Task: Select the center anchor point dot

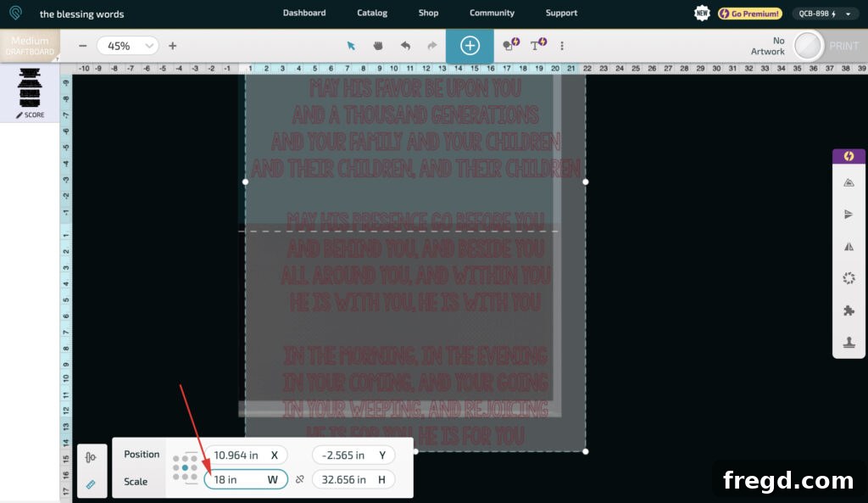Action: (185, 467)
